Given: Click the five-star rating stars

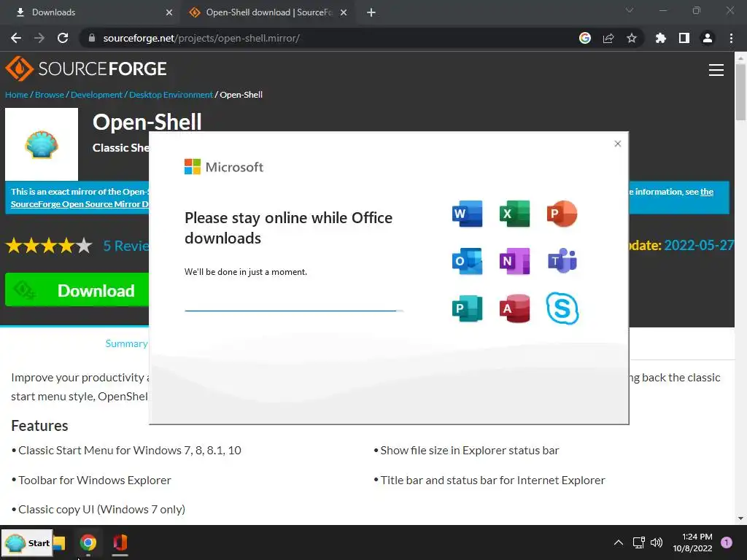Looking at the screenshot, I should (x=49, y=246).
